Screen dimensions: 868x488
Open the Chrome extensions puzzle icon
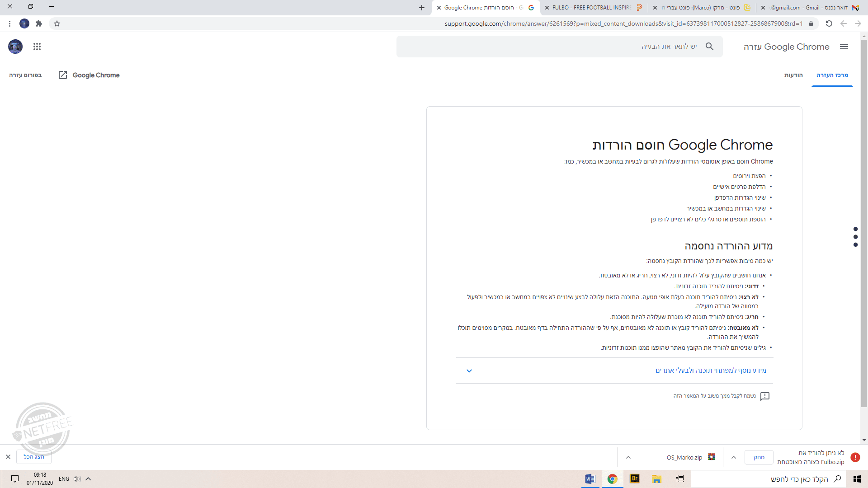[39, 23]
